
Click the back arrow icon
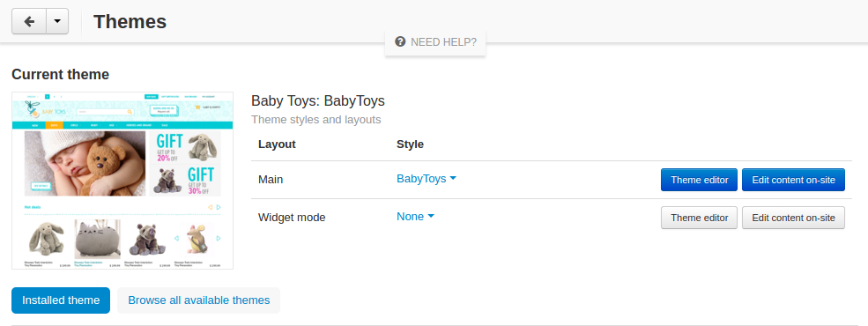point(29,21)
